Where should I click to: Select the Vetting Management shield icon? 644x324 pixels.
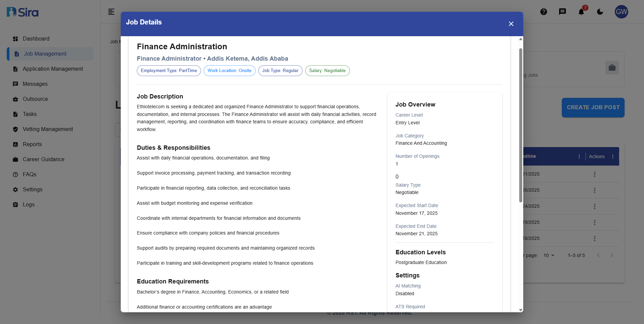(x=15, y=129)
